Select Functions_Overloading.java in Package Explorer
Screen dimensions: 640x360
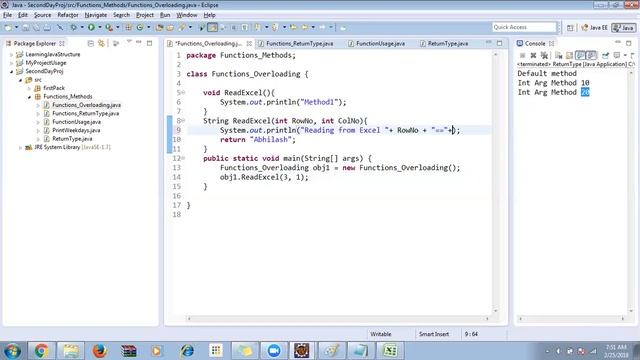coord(86,105)
